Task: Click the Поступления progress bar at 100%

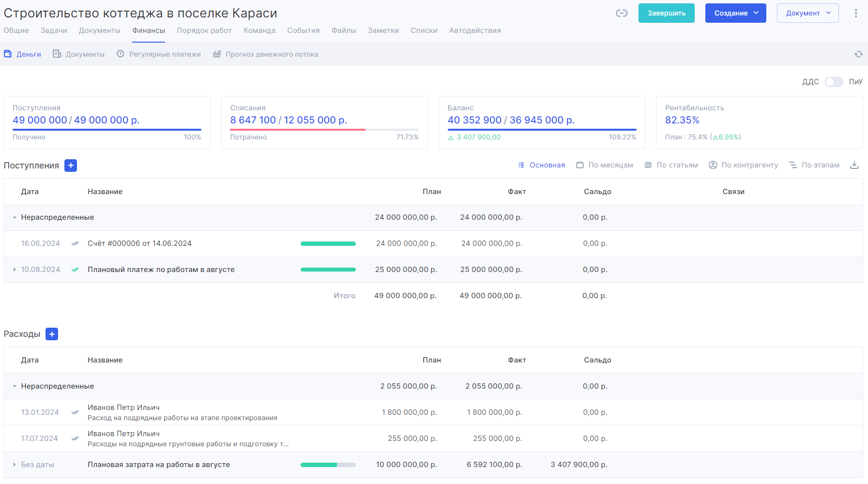Action: [107, 130]
